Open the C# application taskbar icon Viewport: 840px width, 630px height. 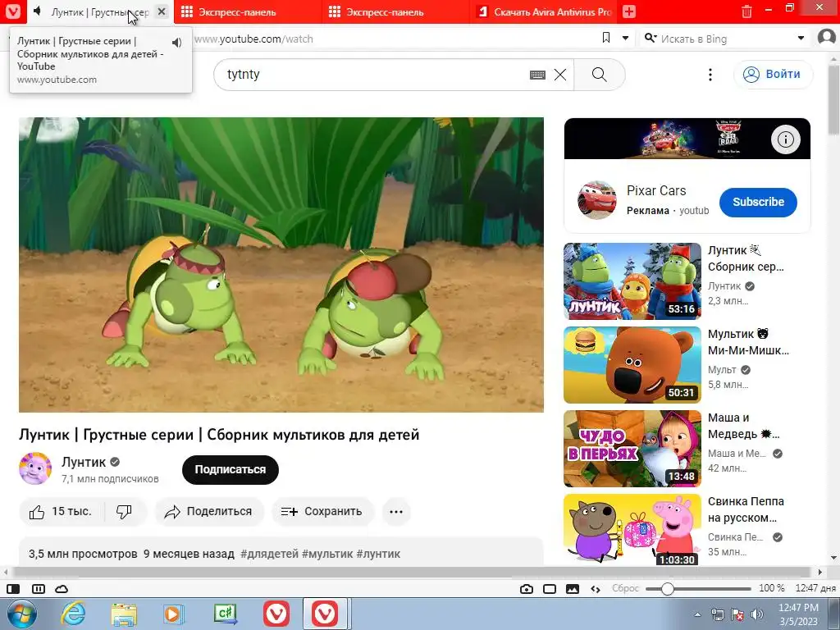(x=226, y=614)
